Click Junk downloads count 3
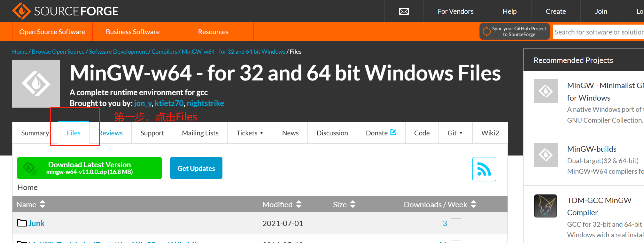 445,223
